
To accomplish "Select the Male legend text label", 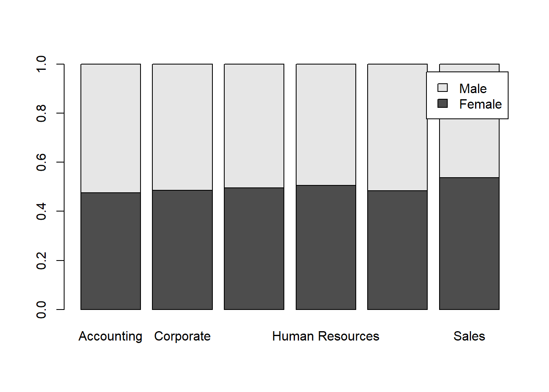I will coord(473,89).
